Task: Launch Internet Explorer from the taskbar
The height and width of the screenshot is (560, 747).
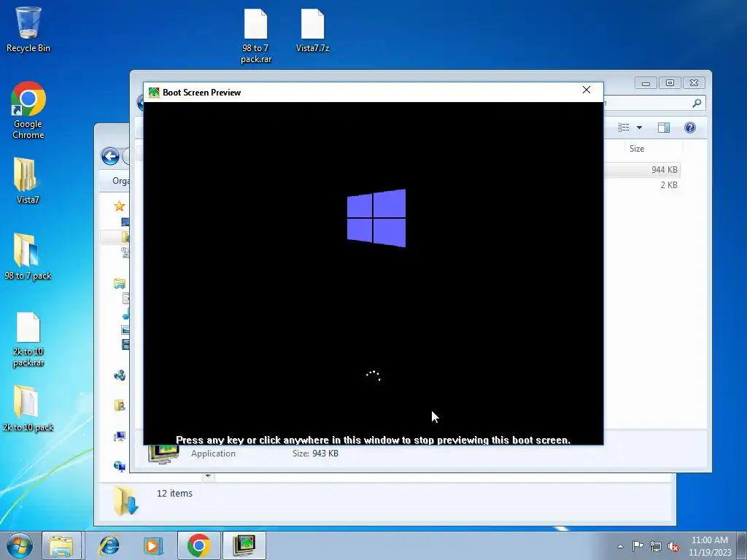Action: coord(109,545)
